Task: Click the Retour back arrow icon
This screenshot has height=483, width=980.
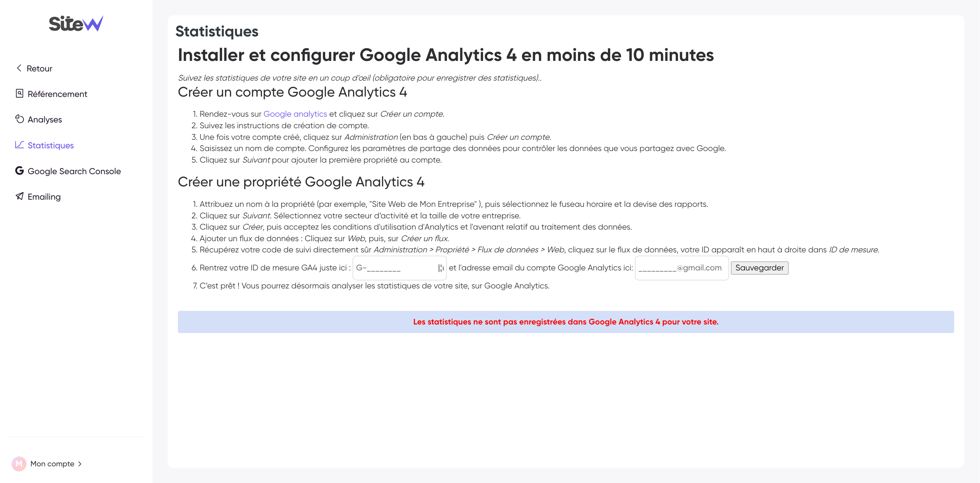Action: [19, 68]
